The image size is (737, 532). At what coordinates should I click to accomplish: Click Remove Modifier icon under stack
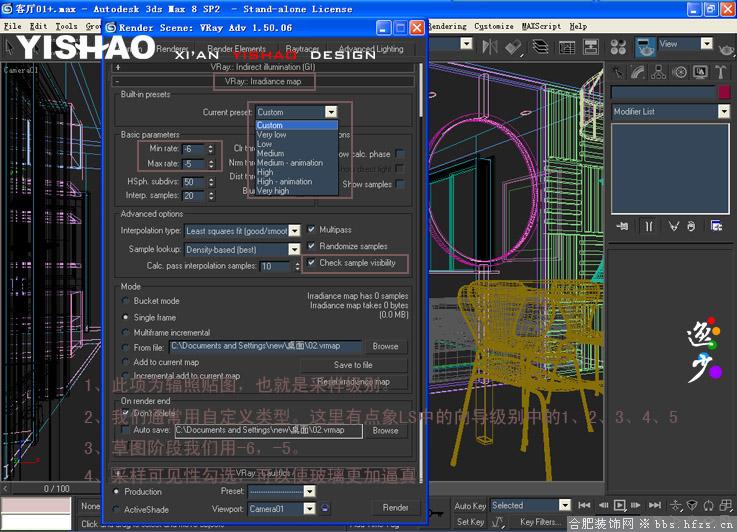click(x=691, y=227)
